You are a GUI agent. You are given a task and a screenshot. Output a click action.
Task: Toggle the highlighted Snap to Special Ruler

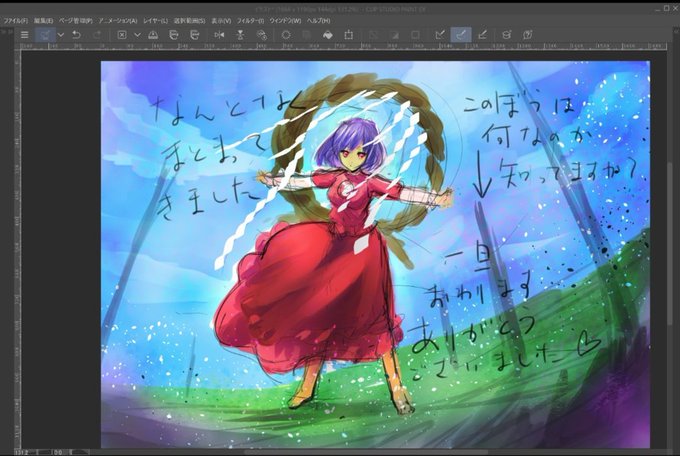(461, 35)
